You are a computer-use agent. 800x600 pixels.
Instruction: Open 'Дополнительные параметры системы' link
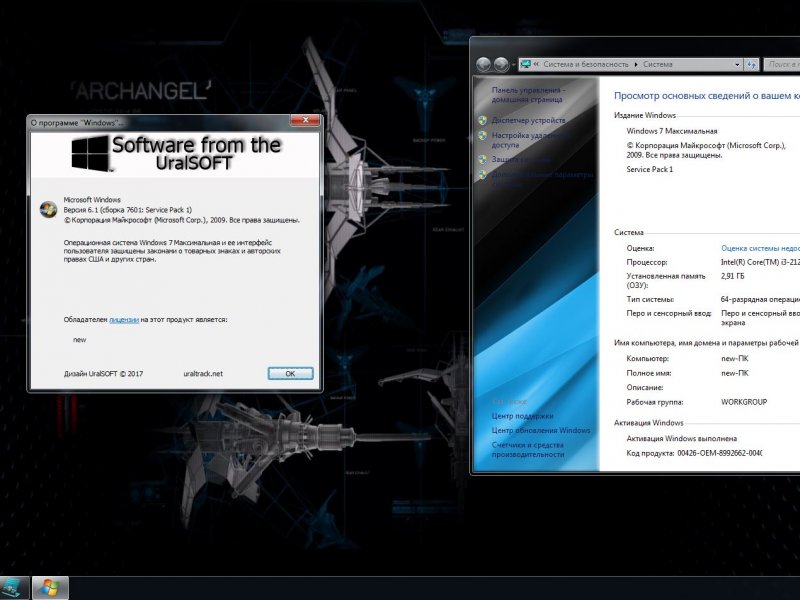(542, 179)
